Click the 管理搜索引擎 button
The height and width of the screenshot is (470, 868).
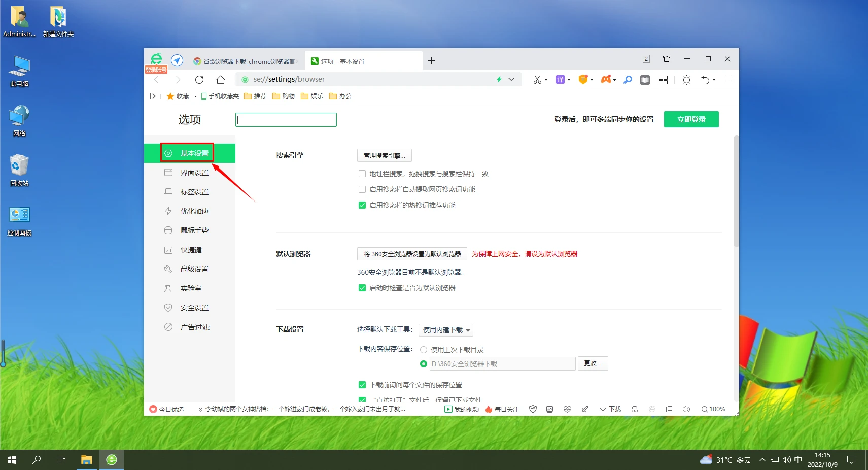point(385,155)
